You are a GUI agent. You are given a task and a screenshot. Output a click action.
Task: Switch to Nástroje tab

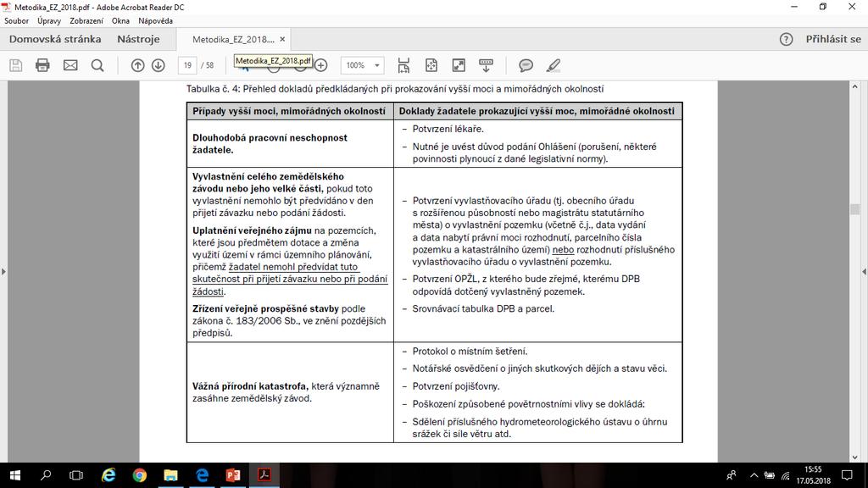[x=138, y=39]
